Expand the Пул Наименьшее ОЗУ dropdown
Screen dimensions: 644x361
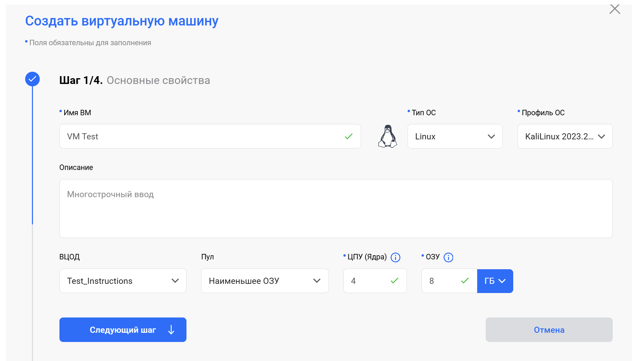click(265, 281)
